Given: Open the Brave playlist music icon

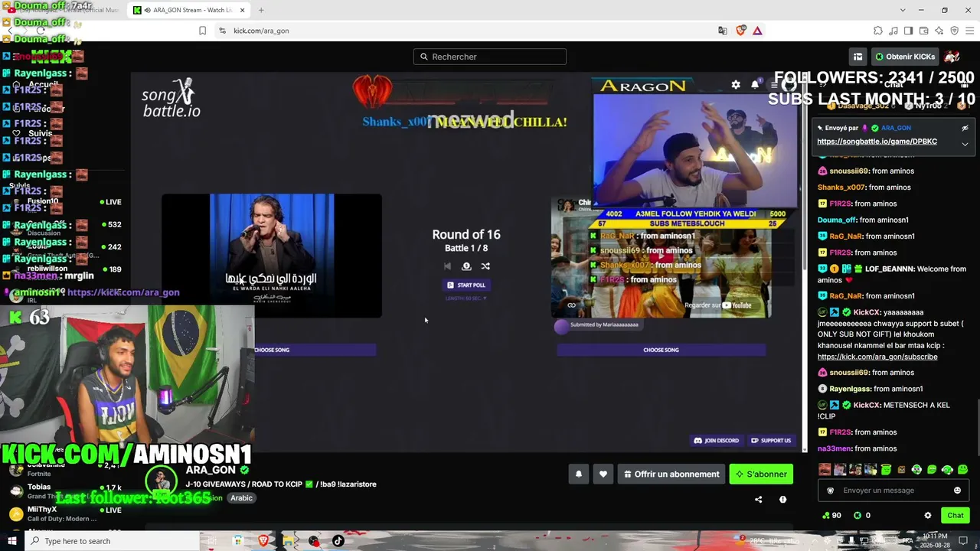Looking at the screenshot, I should tap(893, 31).
